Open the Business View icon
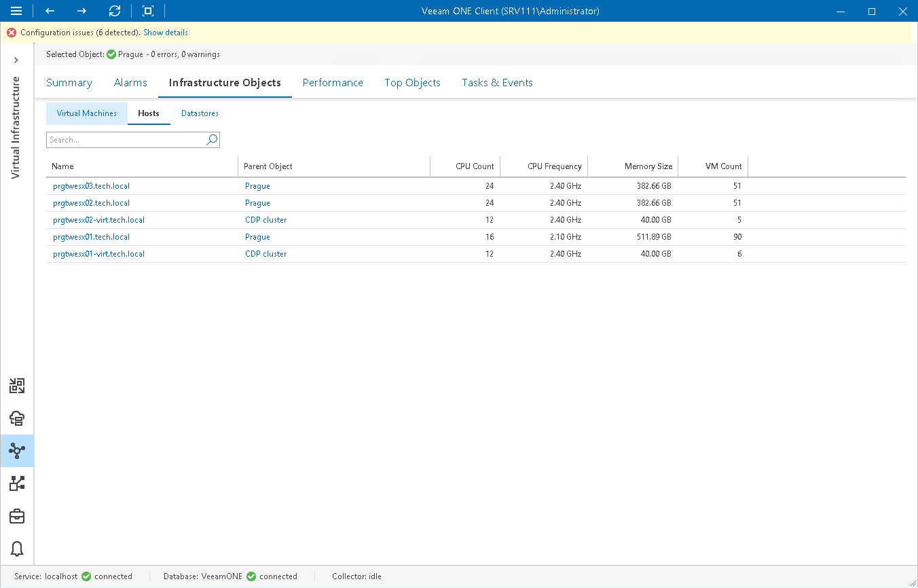This screenshot has width=918, height=588. 17,483
